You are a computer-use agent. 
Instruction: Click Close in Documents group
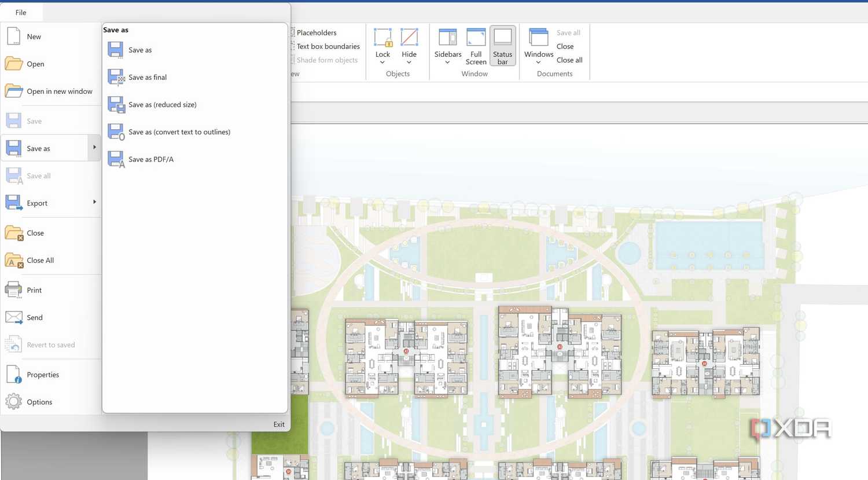click(x=565, y=46)
